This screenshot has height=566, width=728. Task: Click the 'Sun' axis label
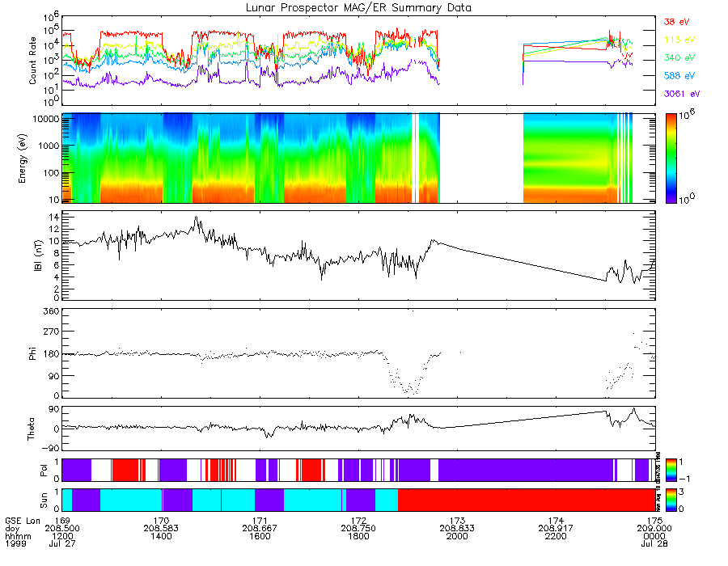(x=44, y=501)
